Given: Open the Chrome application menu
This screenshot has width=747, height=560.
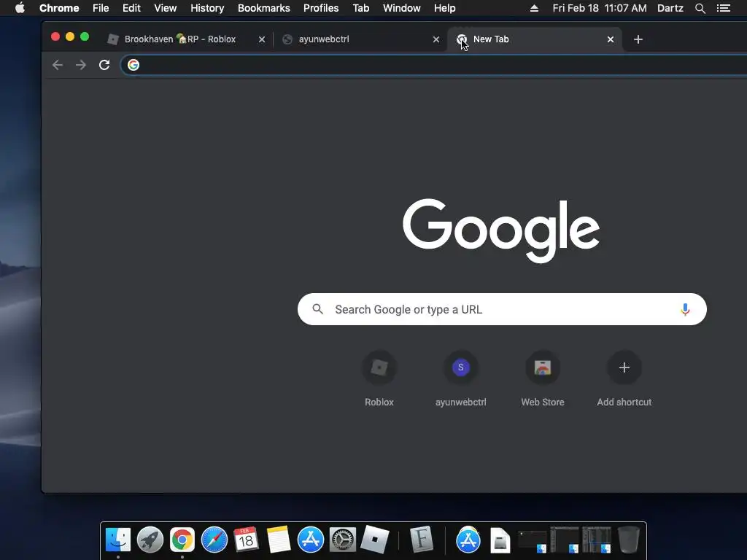Looking at the screenshot, I should click(59, 8).
